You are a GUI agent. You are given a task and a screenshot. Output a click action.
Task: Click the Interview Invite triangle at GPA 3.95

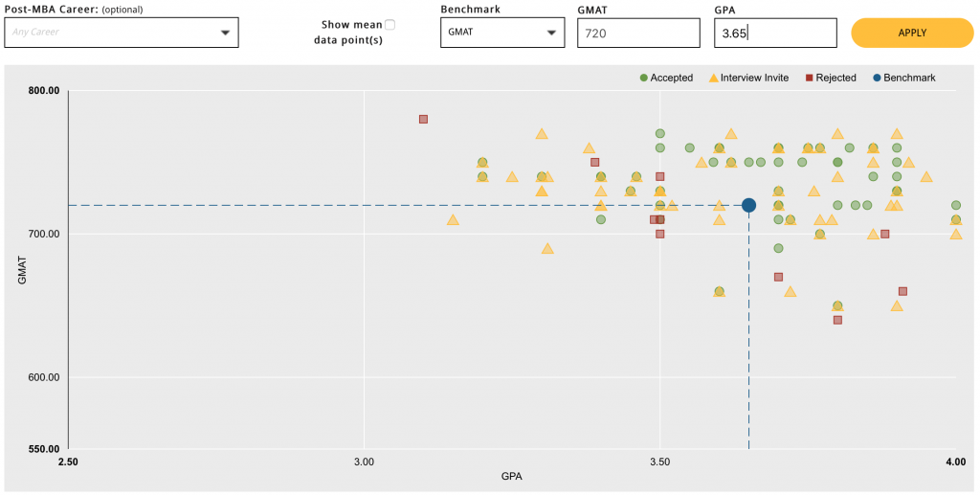coord(925,177)
